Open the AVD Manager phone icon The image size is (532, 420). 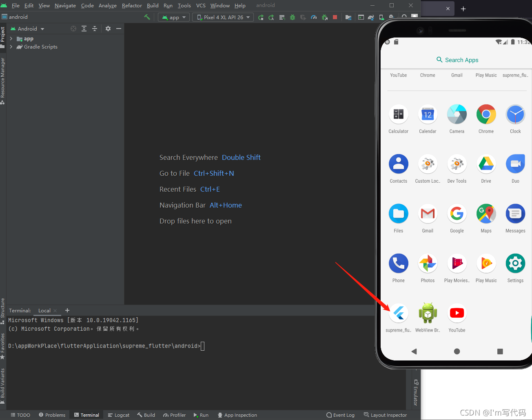coord(381,17)
